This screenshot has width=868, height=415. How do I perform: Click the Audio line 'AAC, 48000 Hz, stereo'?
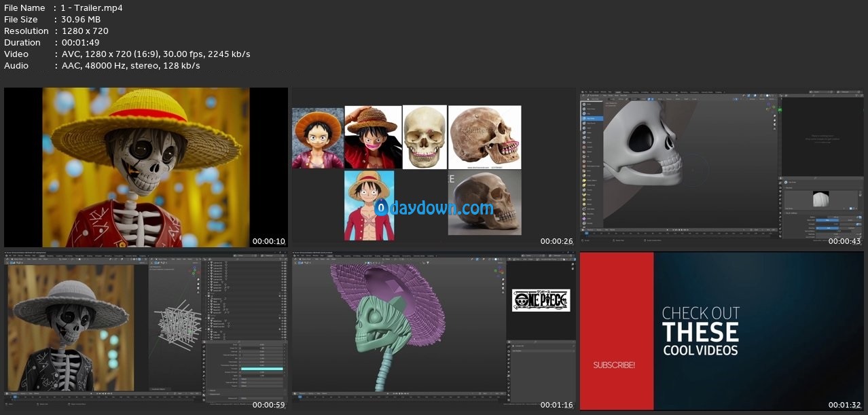[130, 66]
